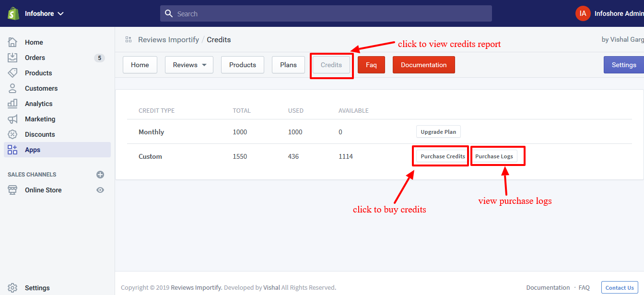The image size is (644, 295).
Task: Click the search magnifier icon
Action: pyautogui.click(x=169, y=13)
